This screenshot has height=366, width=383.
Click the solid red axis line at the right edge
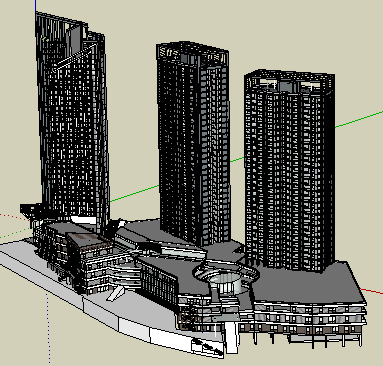(x=373, y=292)
